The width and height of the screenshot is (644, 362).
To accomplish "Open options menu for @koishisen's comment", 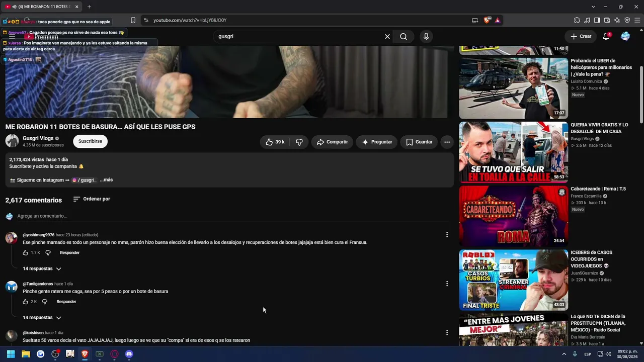I will (447, 332).
